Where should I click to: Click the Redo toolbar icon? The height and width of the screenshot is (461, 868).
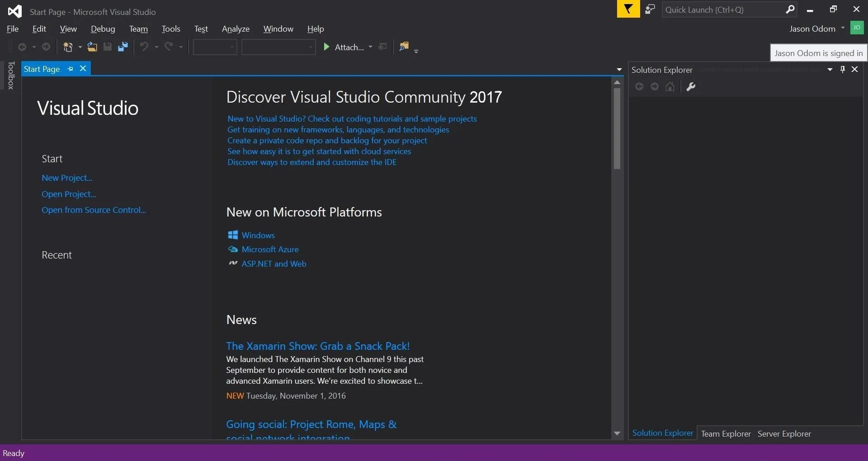tap(169, 47)
